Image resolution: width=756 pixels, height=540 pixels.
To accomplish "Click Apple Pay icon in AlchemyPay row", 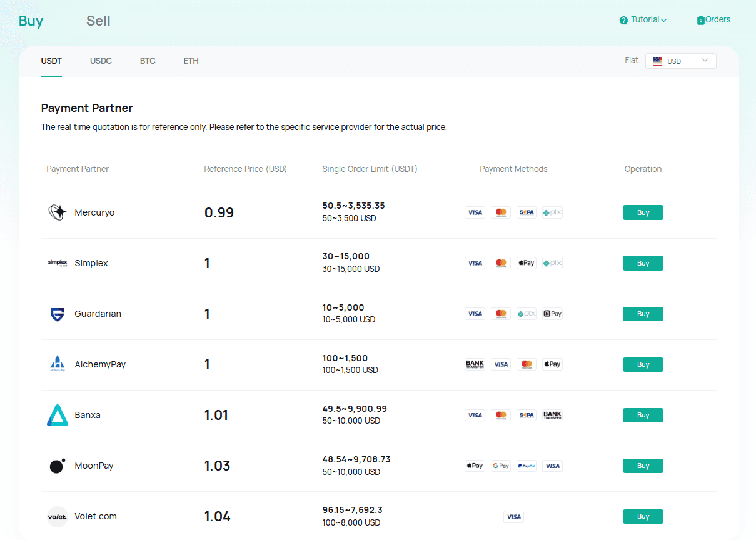I will [x=552, y=364].
